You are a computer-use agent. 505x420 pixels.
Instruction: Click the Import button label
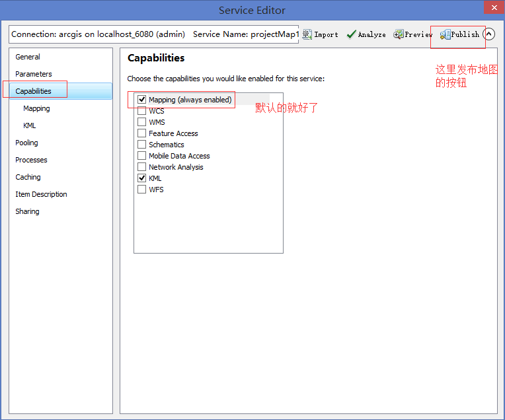[327, 35]
